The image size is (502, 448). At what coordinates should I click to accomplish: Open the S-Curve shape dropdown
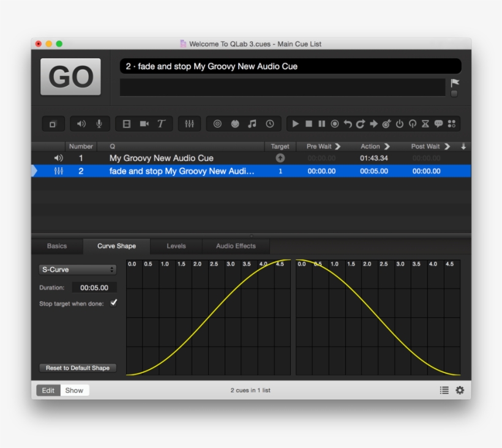(x=77, y=269)
